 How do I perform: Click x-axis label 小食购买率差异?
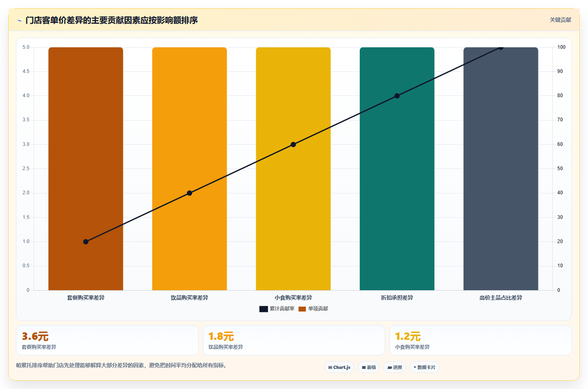point(293,298)
